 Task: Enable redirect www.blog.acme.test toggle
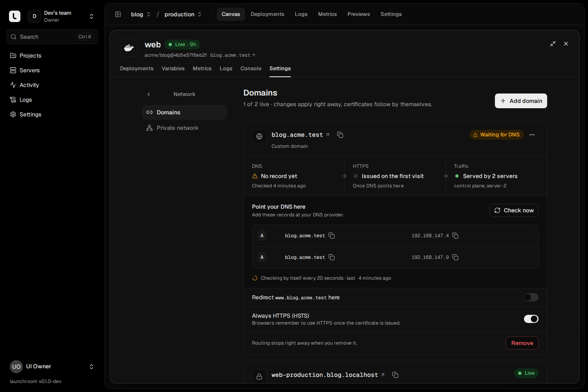(x=531, y=297)
